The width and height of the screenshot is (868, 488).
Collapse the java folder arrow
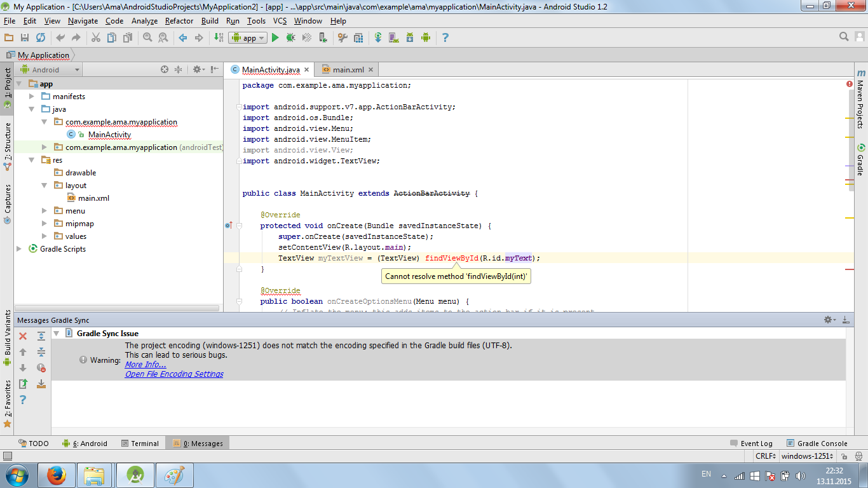pyautogui.click(x=32, y=109)
